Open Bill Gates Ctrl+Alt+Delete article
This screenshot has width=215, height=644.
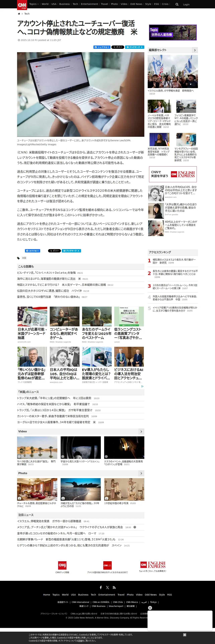click(x=46, y=273)
